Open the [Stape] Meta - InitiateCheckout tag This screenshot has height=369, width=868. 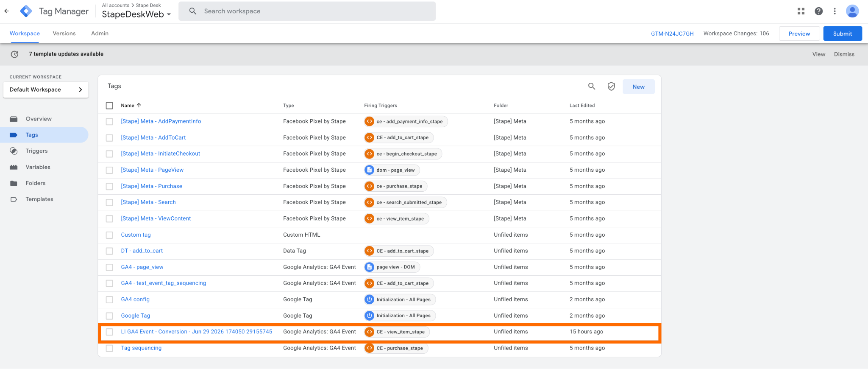[161, 154]
